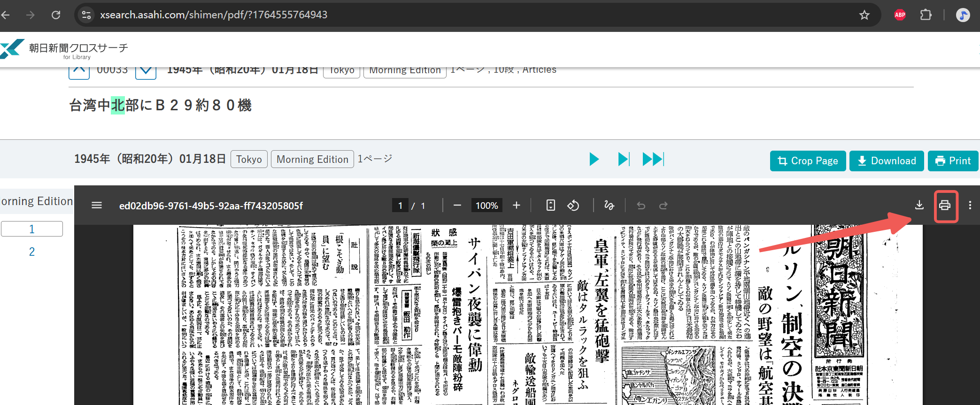Click the PDF page number input field

pyautogui.click(x=400, y=206)
